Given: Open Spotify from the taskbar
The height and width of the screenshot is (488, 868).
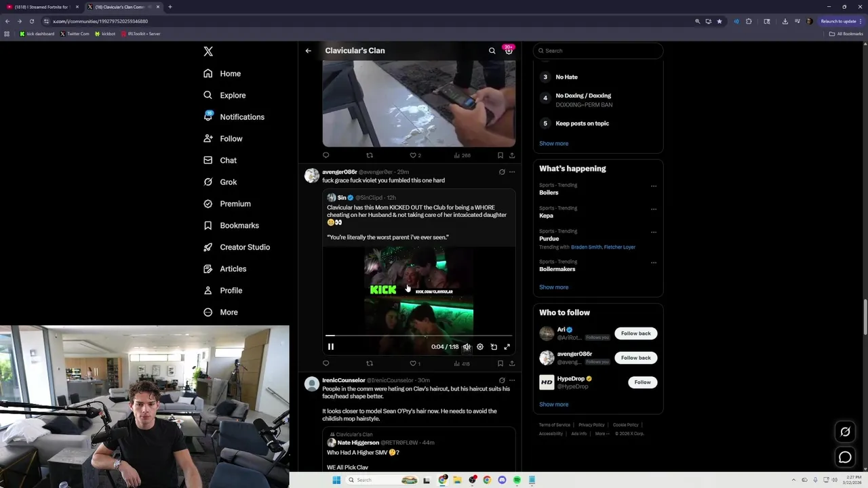Looking at the screenshot, I should (x=517, y=480).
